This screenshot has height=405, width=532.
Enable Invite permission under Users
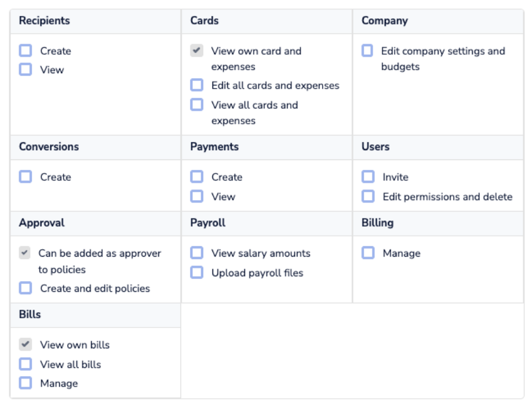(x=368, y=177)
